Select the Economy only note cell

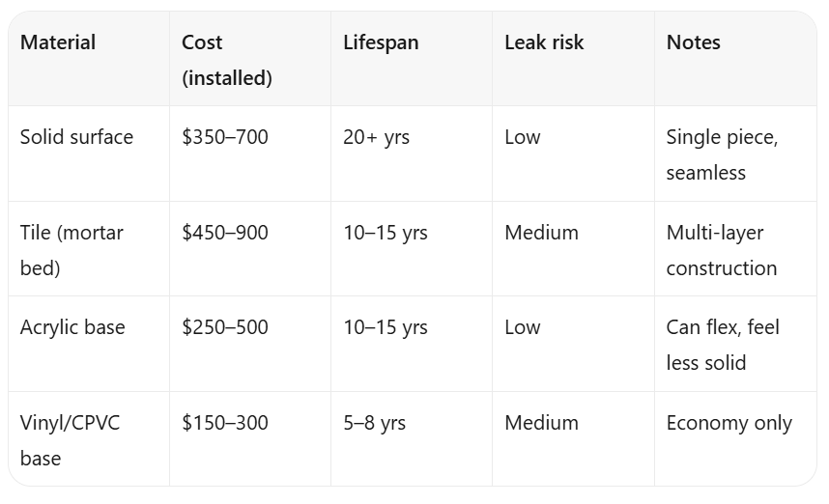(x=735, y=438)
